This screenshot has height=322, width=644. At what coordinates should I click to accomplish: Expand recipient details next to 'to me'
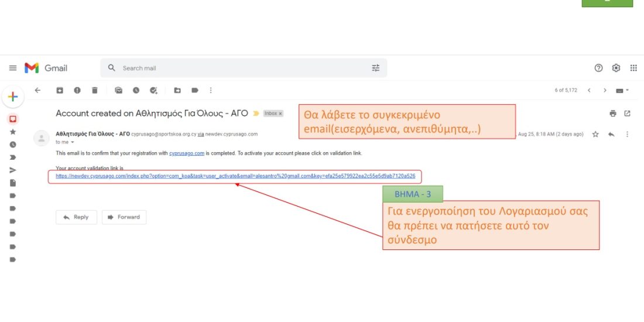pos(73,142)
